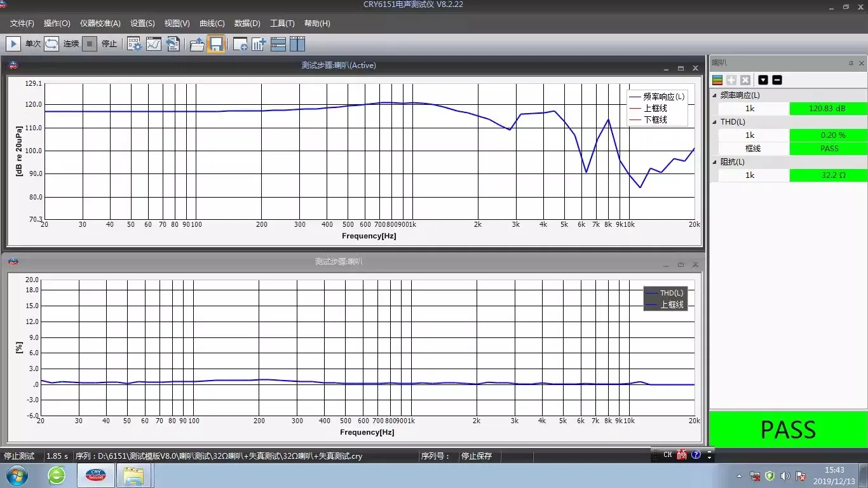Click the logo icon of the frequency response window

[13, 65]
